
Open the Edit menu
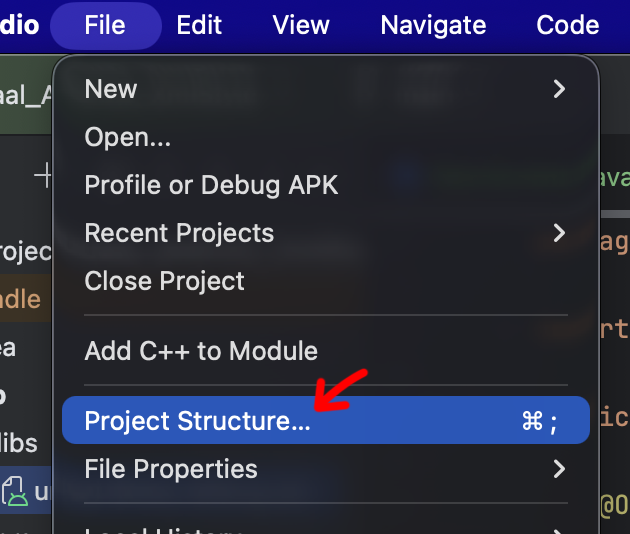[x=199, y=25]
